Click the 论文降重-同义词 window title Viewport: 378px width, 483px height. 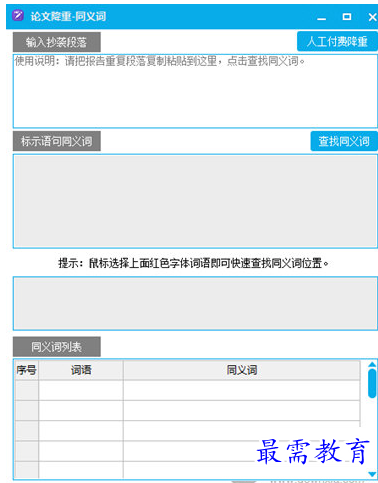pos(68,16)
